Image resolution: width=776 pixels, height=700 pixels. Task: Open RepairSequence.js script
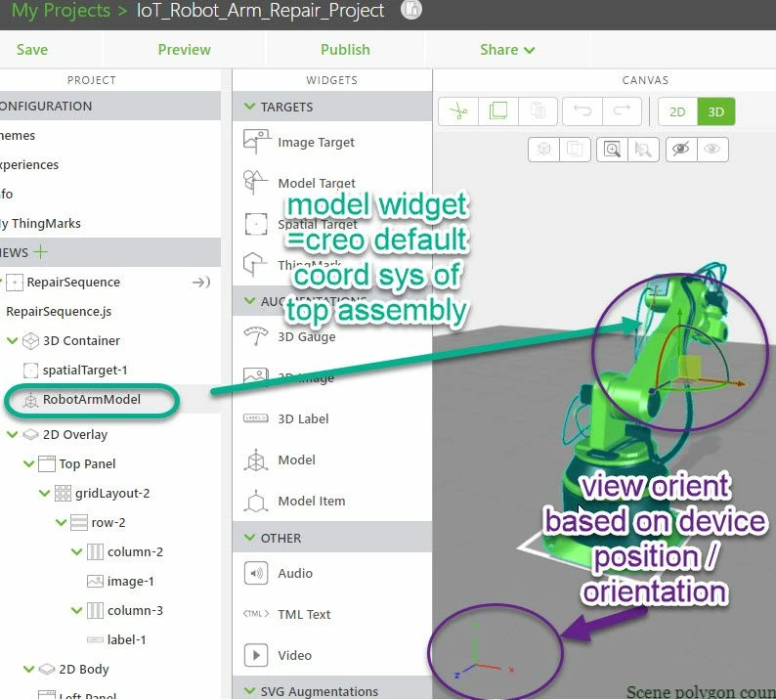[x=59, y=312]
